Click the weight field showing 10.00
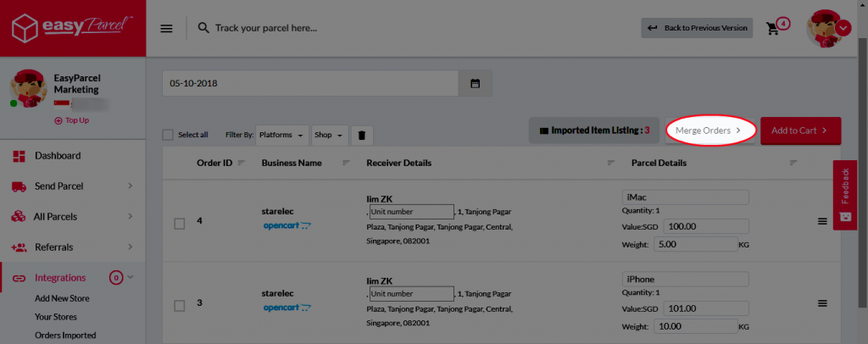 coord(695,327)
